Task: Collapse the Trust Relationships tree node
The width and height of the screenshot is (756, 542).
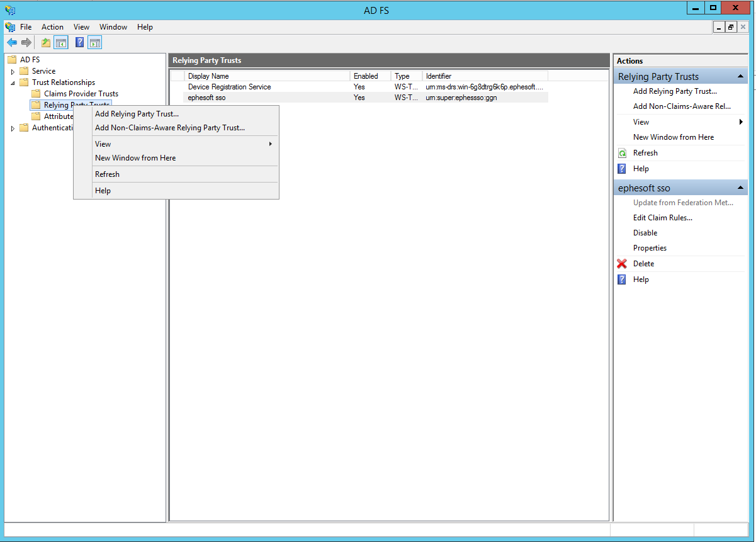Action: (13, 83)
